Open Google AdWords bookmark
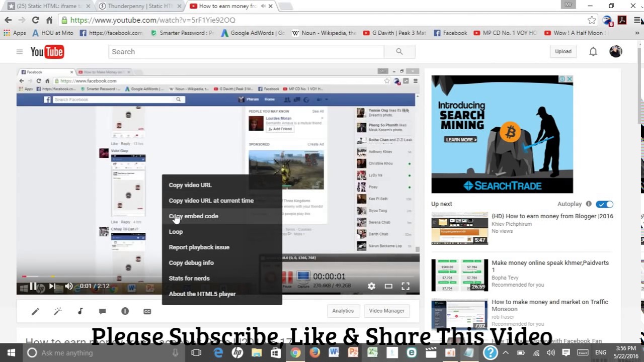This screenshot has height=362, width=644. coord(253,33)
